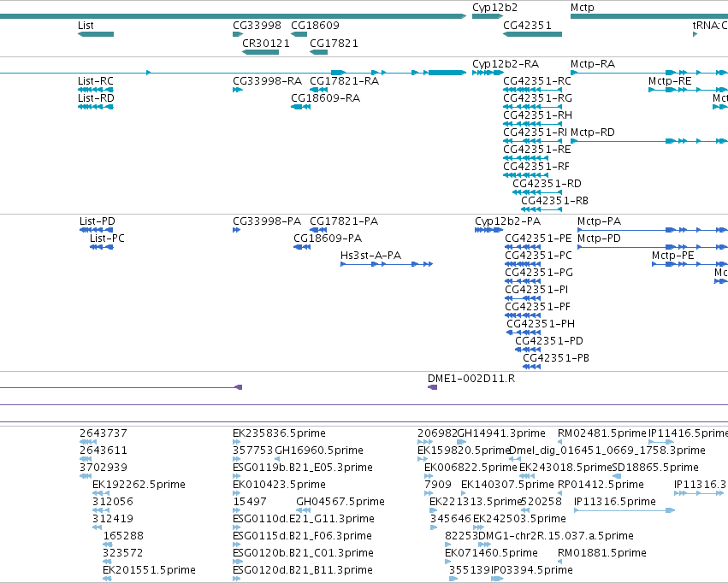728x583 pixels.
Task: Select the CG42351-PE protein label
Action: pos(538,238)
